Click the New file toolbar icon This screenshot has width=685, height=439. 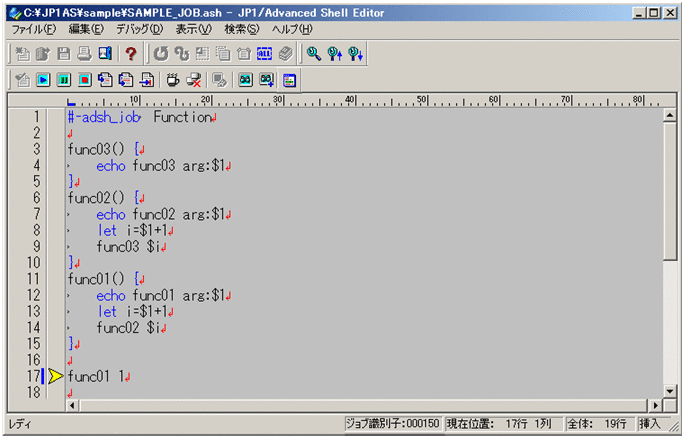pos(22,54)
